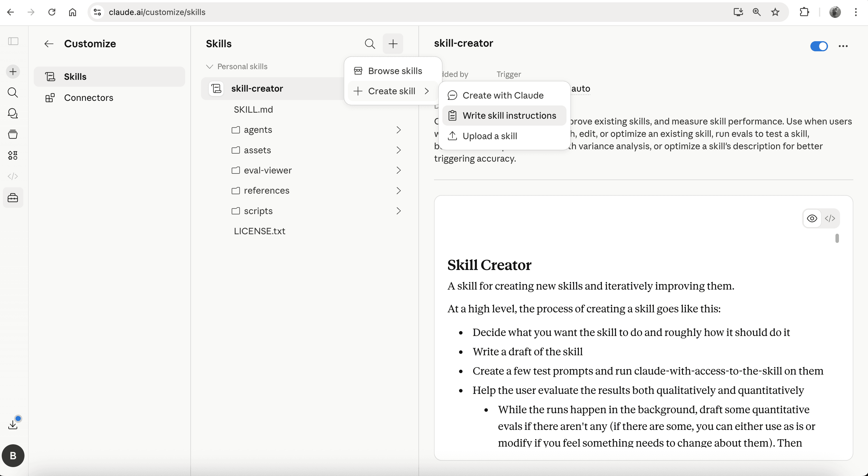The image size is (868, 476).
Task: Open artifacts icon in left rail
Action: (13, 155)
